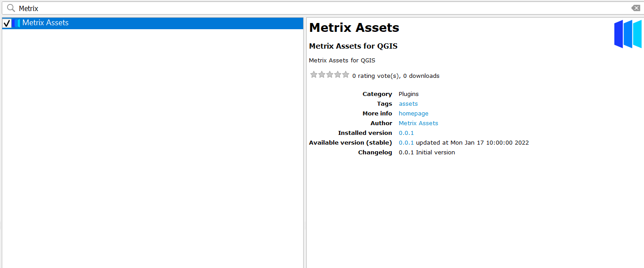Screen dimensions: 644x268
Task: Click the magnifier icon in the search bar
Action: tap(11, 8)
